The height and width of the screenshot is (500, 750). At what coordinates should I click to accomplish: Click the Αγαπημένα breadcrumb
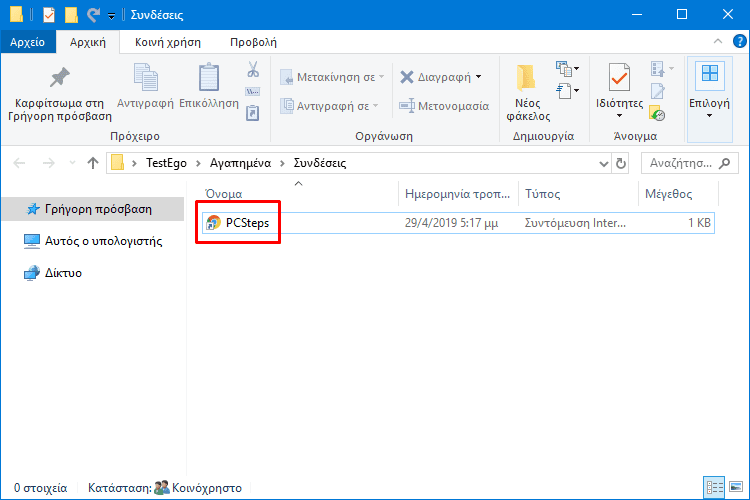[241, 163]
